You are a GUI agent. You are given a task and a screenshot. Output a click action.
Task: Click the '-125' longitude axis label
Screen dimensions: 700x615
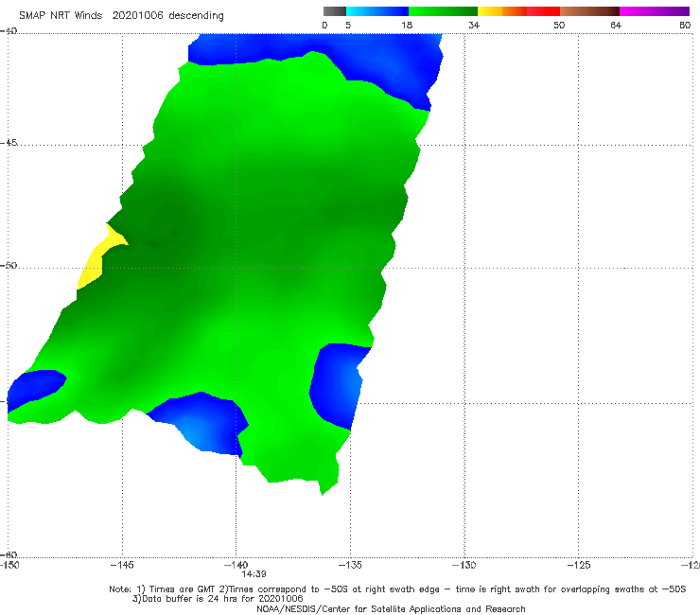click(579, 565)
